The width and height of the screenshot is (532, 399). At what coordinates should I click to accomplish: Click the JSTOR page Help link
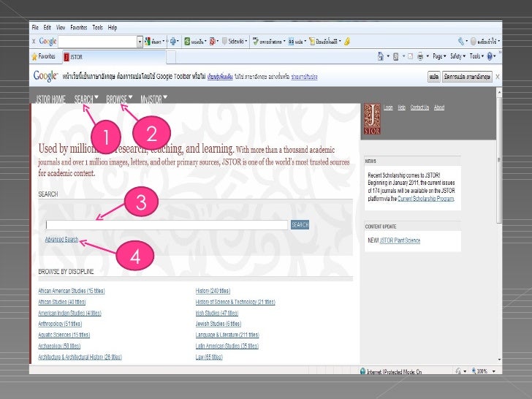402,107
